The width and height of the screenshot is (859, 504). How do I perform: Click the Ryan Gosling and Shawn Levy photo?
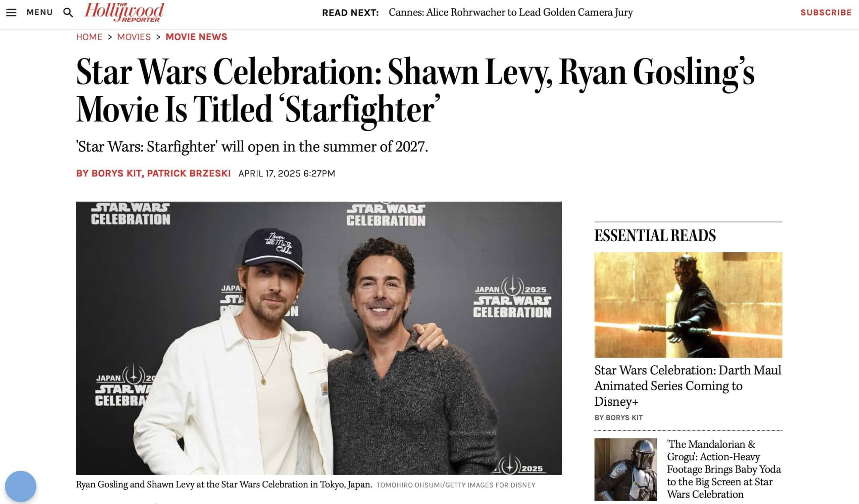point(319,338)
